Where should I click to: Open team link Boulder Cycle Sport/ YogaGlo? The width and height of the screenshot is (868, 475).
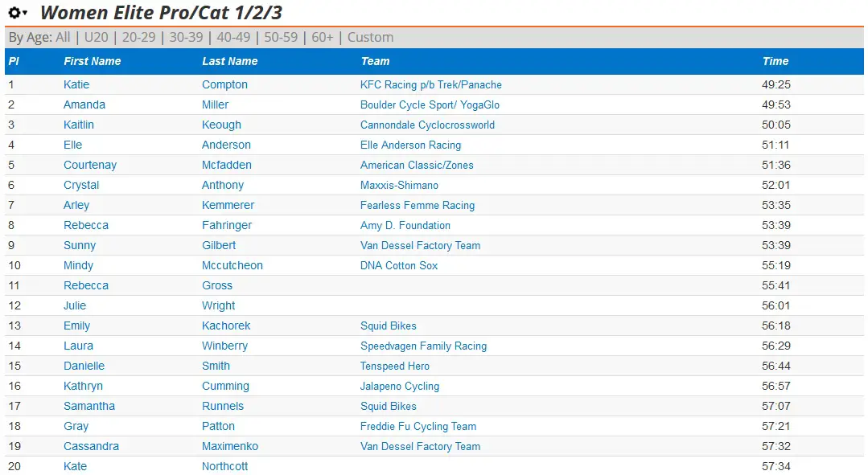[x=430, y=104]
